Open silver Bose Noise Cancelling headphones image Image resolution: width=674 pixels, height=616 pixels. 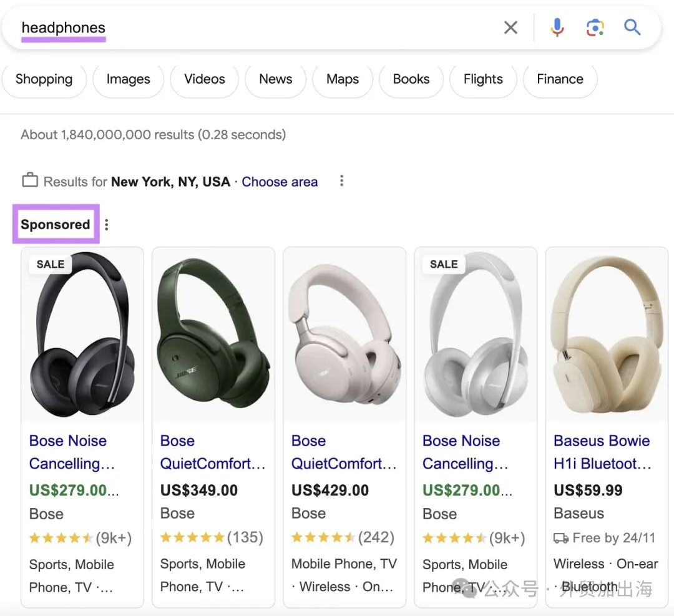(x=476, y=335)
